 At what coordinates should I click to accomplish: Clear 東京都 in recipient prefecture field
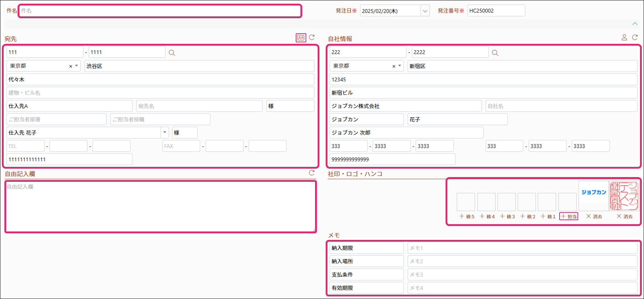point(71,66)
